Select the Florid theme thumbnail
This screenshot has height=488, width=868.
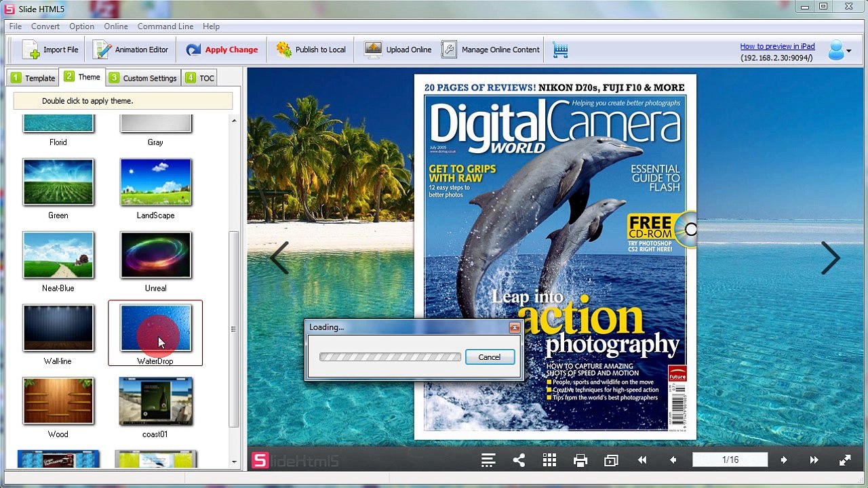click(58, 123)
